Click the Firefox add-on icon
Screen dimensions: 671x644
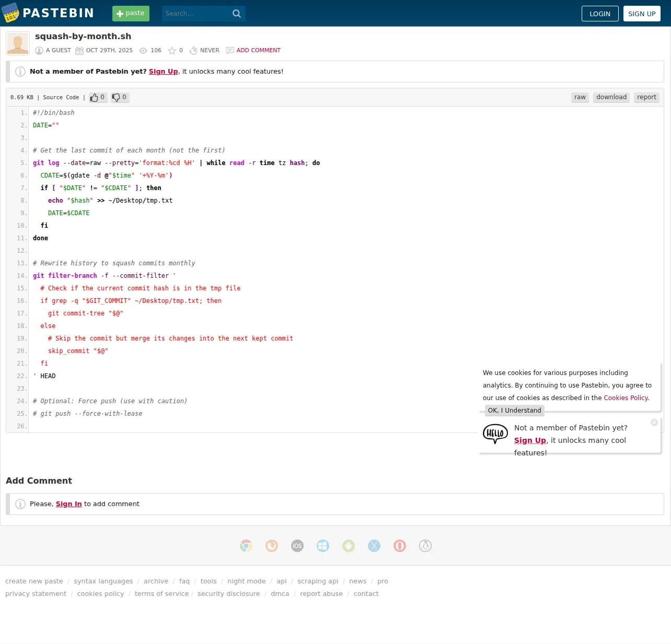click(272, 546)
